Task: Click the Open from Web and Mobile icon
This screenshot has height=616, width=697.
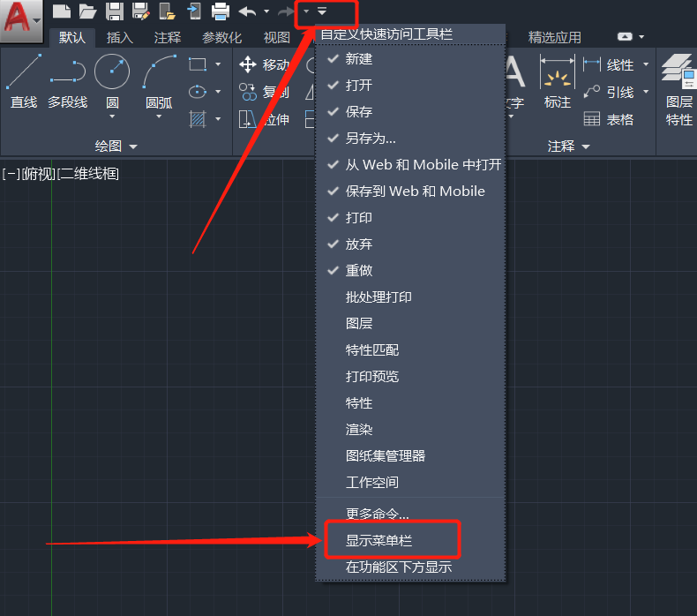Action: [x=168, y=11]
